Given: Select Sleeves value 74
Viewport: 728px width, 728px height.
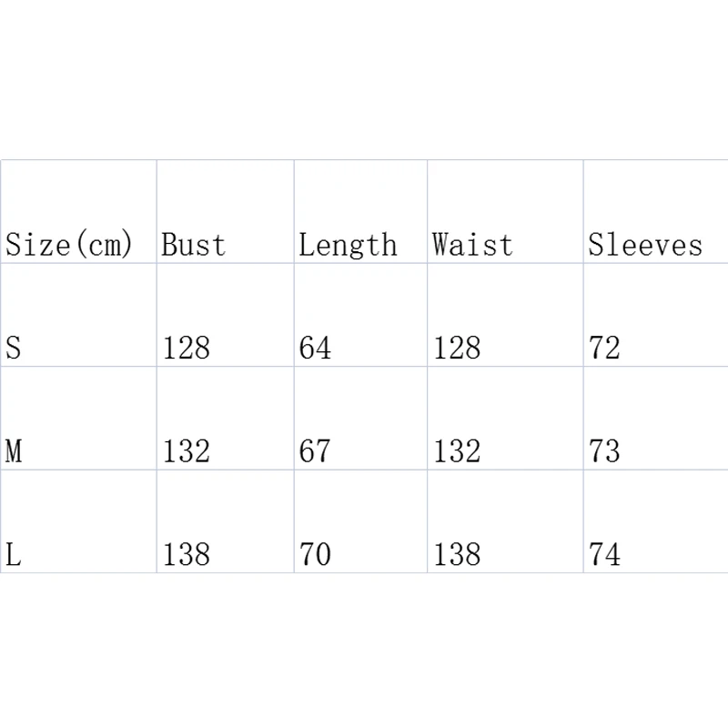Looking at the screenshot, I should pos(604,553).
